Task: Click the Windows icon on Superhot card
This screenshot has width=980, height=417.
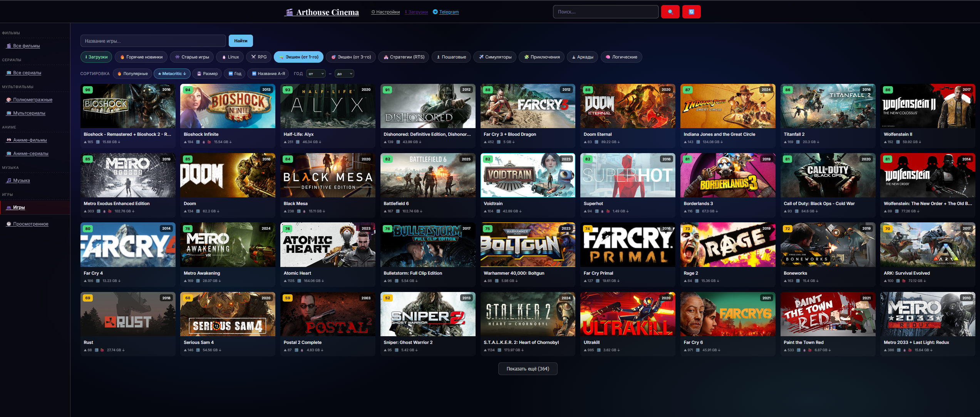Action: pyautogui.click(x=597, y=211)
